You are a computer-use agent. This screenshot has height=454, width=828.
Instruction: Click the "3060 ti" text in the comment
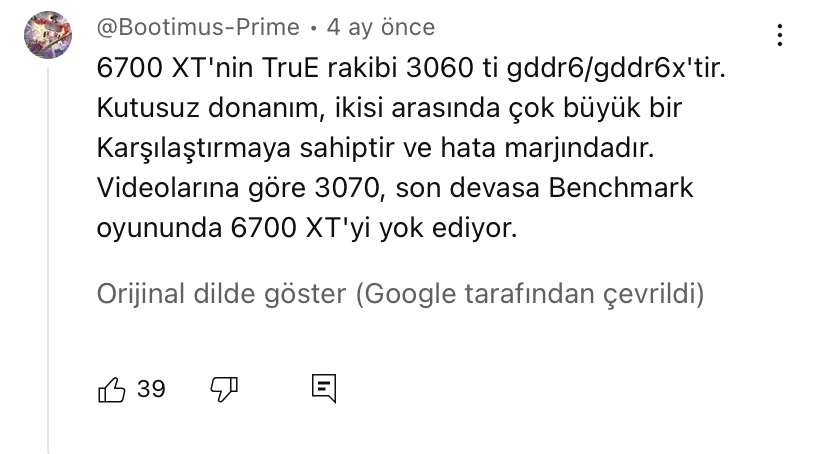451,68
